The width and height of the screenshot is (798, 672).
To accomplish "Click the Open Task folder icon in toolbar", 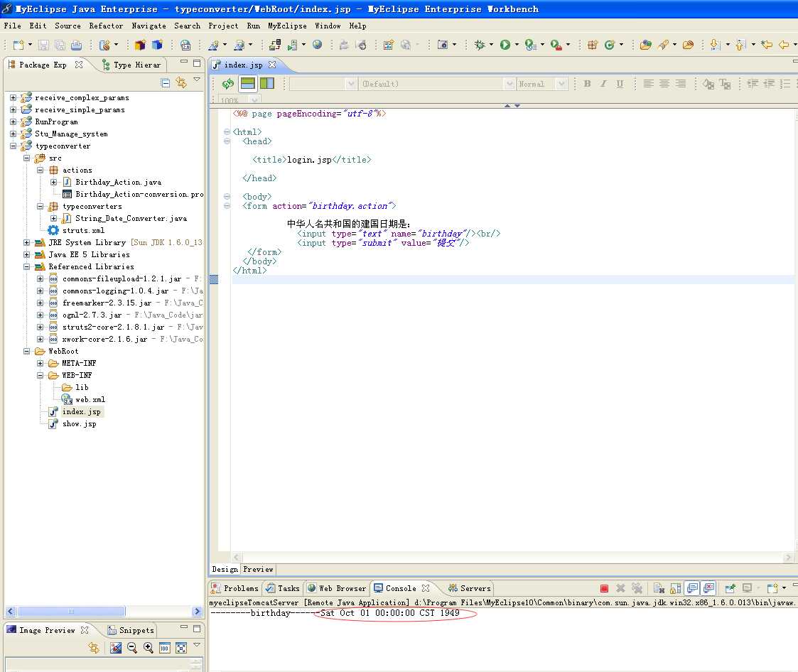I will [x=688, y=45].
